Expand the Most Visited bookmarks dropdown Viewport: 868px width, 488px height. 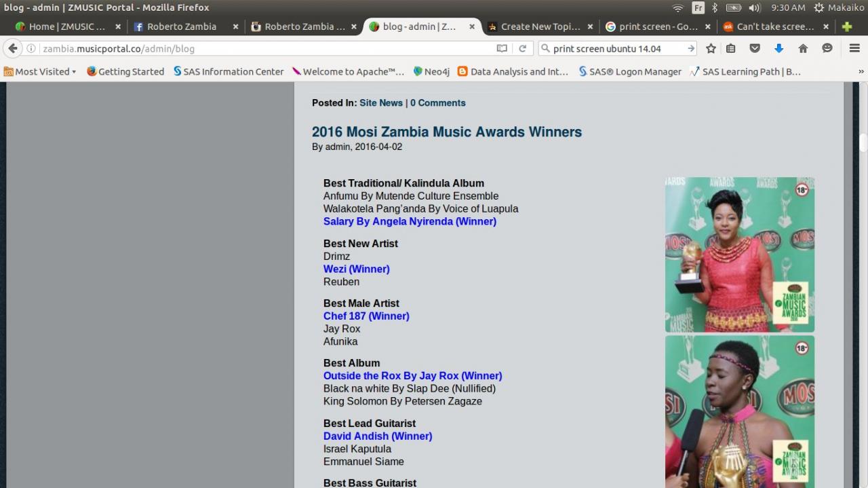[40, 71]
